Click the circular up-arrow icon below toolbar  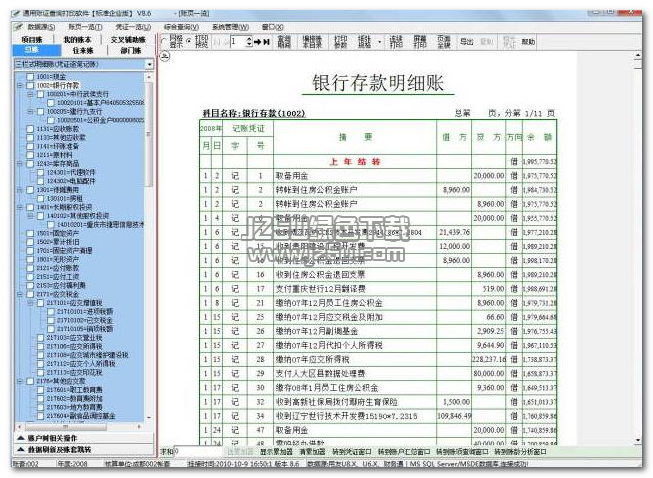[x=165, y=55]
